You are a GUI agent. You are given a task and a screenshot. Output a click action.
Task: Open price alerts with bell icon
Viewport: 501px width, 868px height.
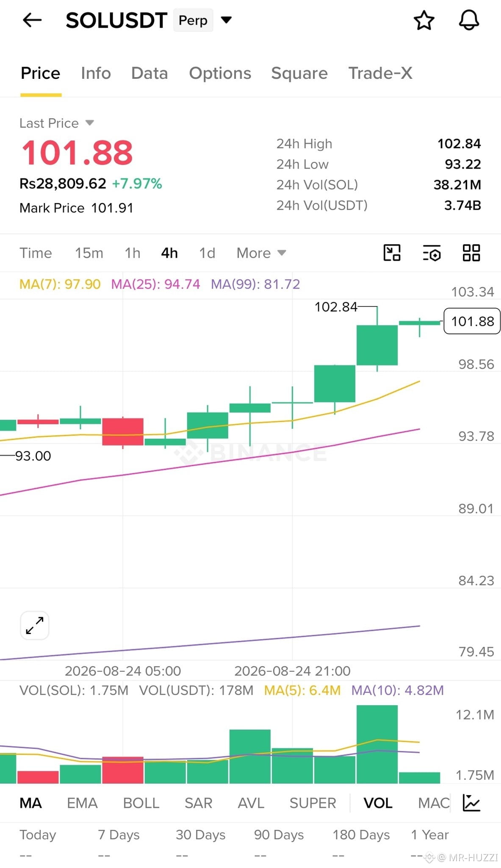[x=469, y=20]
